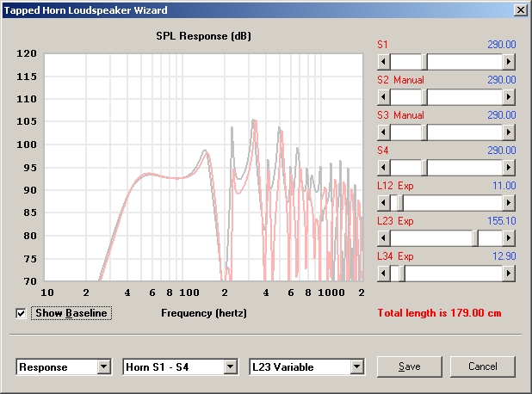532x394 pixels.
Task: Click the L34 Exp label
Action: click(x=395, y=256)
